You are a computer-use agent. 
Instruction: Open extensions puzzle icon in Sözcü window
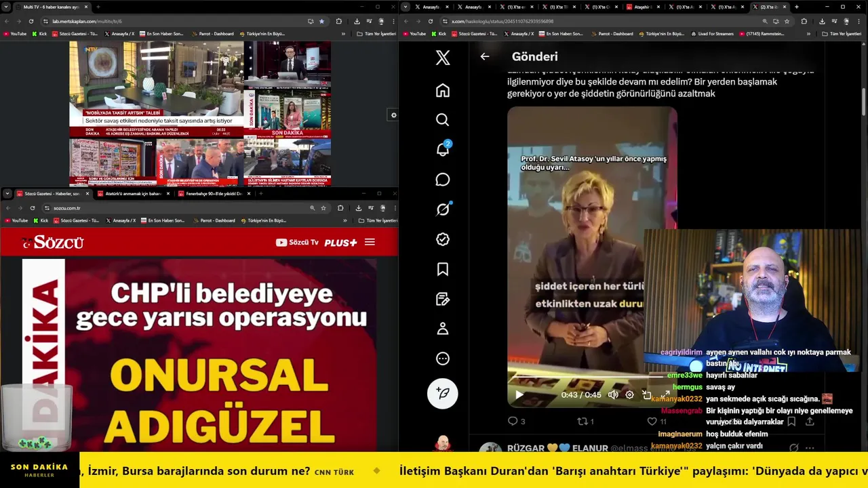coord(340,208)
